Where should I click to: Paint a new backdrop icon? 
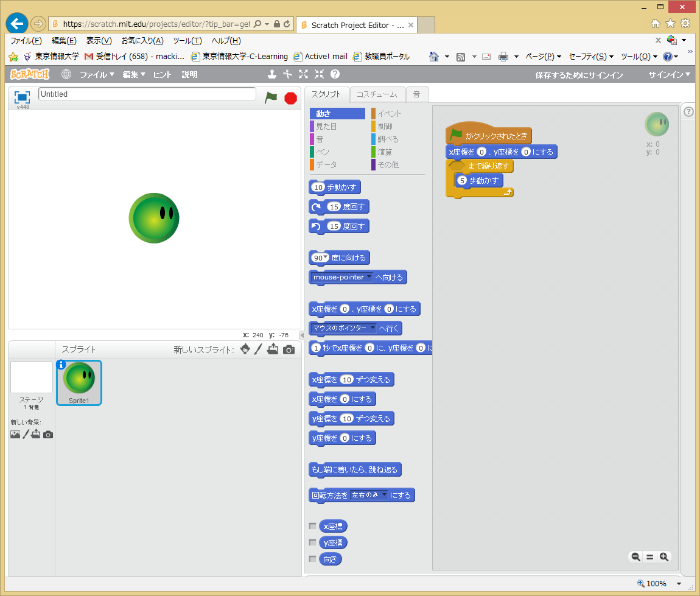click(x=26, y=434)
